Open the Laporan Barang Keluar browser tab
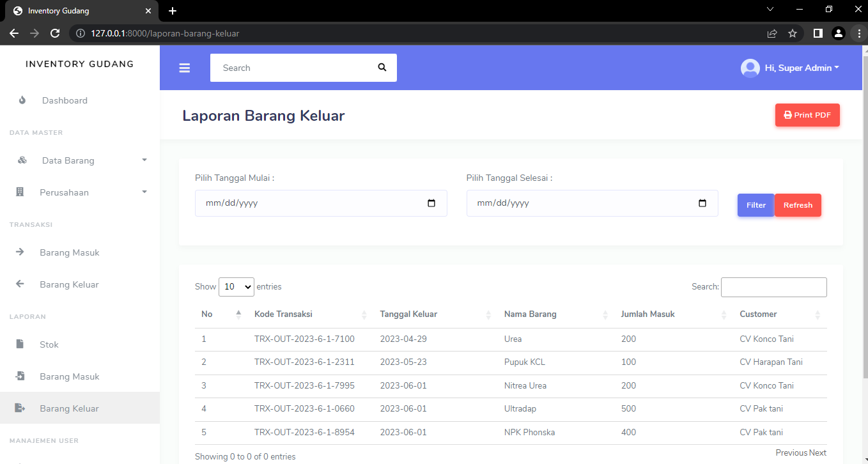Viewport: 868px width, 464px height. 77,11
